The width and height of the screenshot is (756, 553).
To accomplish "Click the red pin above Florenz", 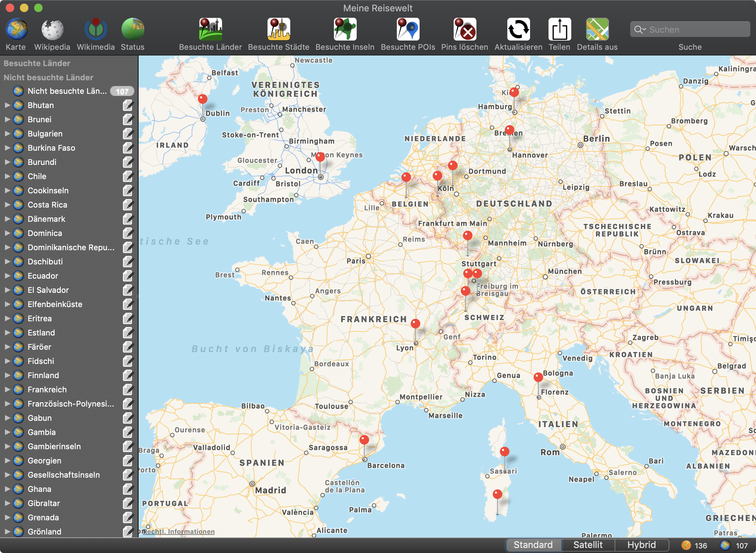I will pyautogui.click(x=538, y=377).
